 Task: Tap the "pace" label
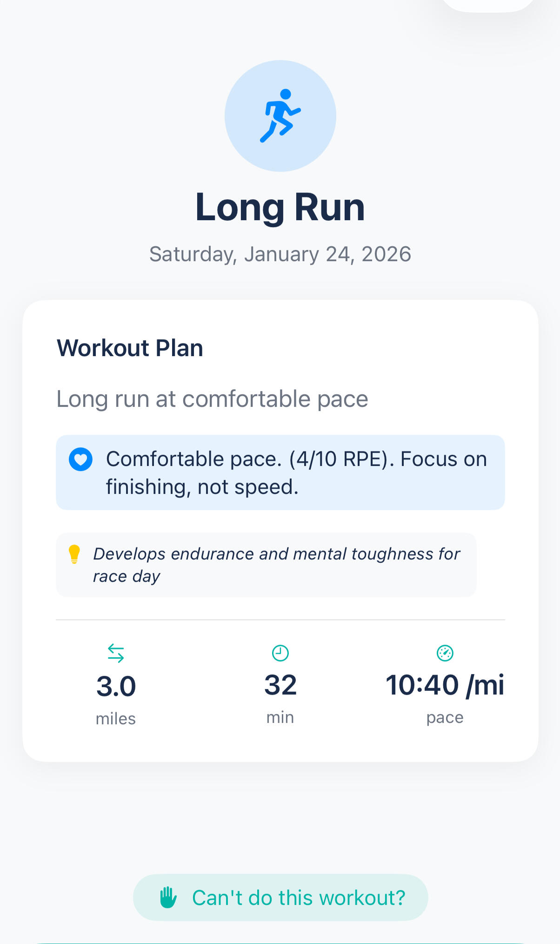(445, 717)
